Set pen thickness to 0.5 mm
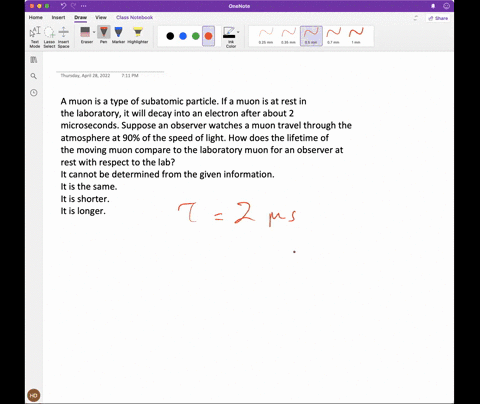The height and width of the screenshot is (404, 480). click(x=311, y=36)
